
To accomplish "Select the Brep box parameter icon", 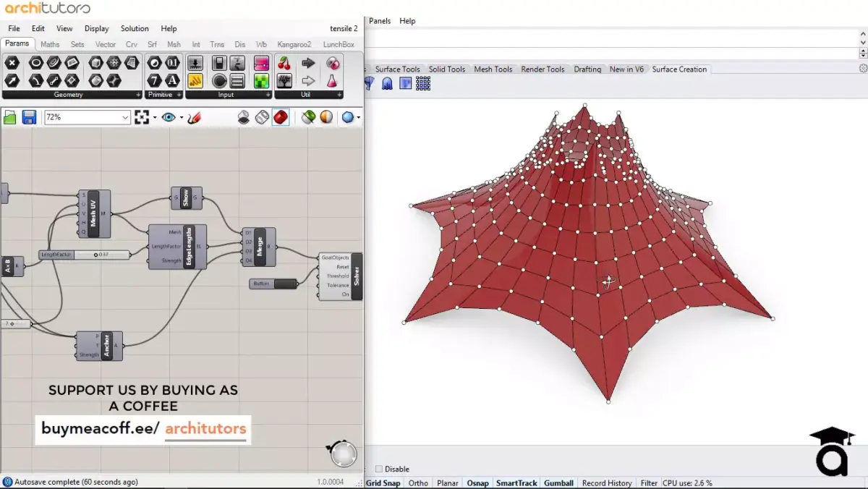I will coord(96,63).
